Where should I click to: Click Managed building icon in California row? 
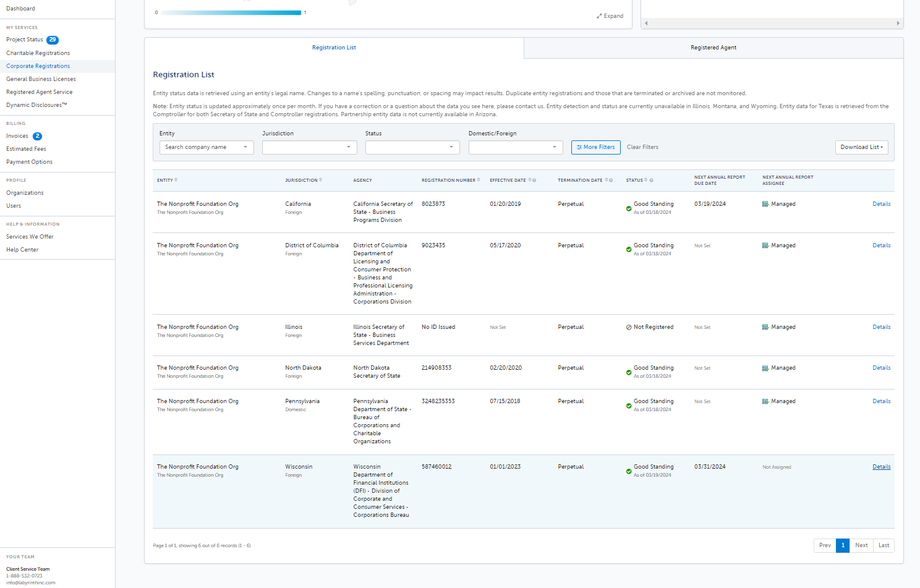(x=765, y=204)
